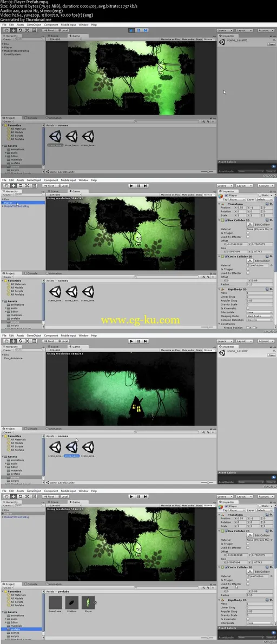Screen dimensions: 277x644
Task: Click the Open button in first frame Inspector
Action: point(271,44)
